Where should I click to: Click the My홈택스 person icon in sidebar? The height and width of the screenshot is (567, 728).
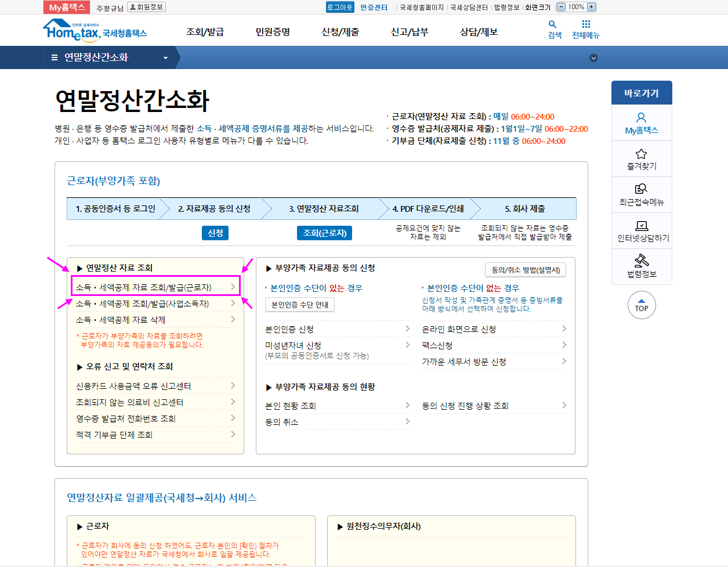pyautogui.click(x=641, y=117)
